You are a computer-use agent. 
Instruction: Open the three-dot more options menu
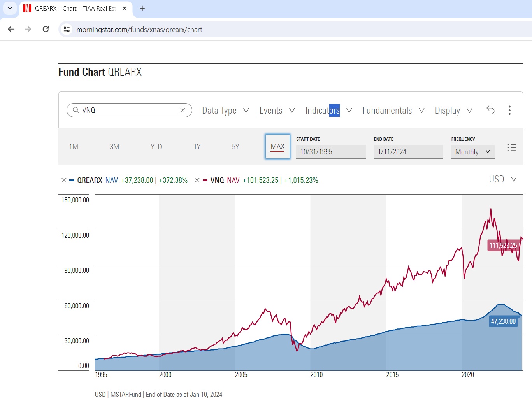tap(509, 110)
